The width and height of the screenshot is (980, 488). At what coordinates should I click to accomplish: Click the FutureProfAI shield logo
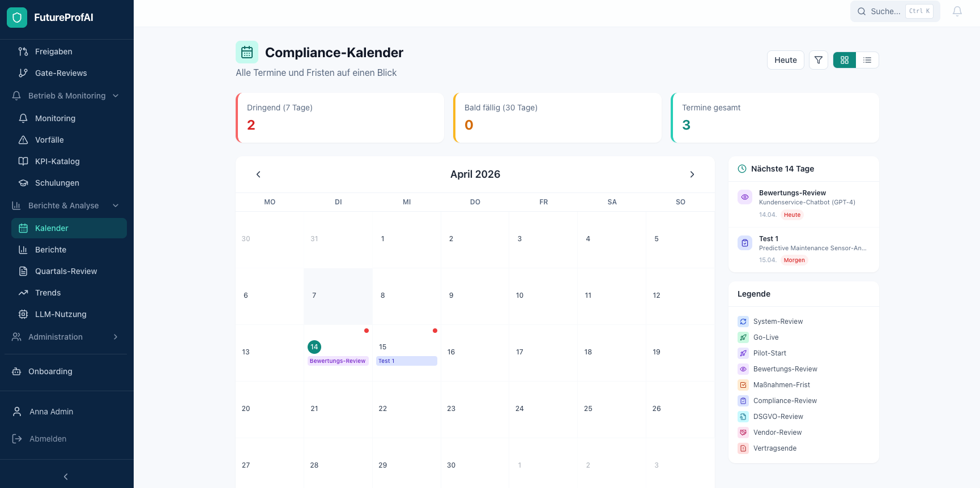pyautogui.click(x=17, y=18)
